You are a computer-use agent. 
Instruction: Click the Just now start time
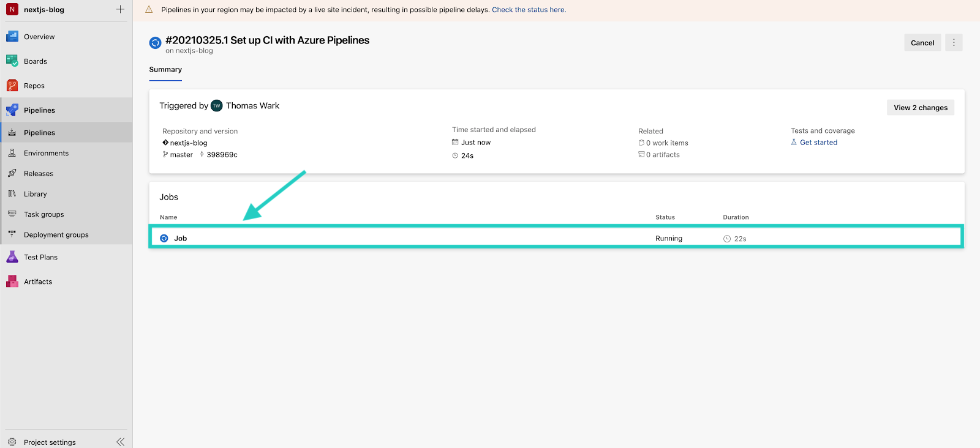click(x=476, y=143)
